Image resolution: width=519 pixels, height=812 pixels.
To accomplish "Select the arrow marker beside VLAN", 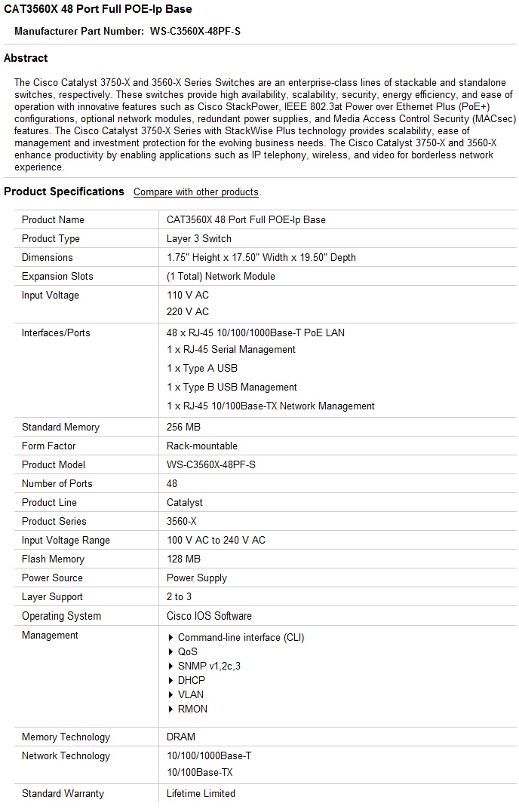I will (x=171, y=695).
